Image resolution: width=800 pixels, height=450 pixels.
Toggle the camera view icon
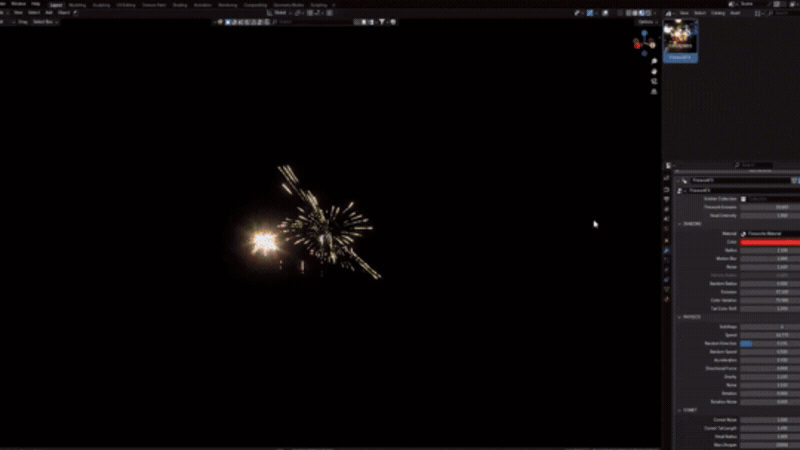pos(654,82)
